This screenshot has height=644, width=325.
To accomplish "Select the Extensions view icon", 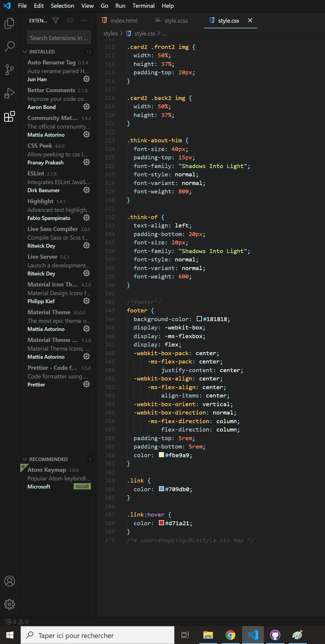I will [x=9, y=116].
